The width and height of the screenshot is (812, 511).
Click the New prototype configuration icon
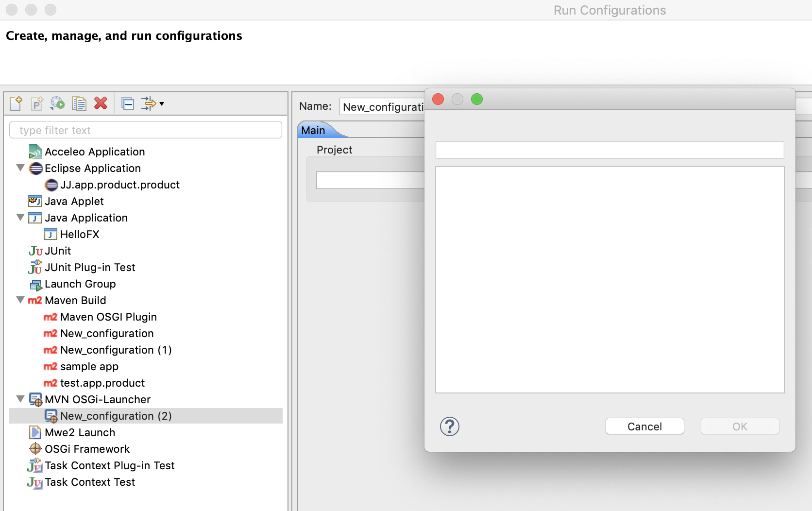37,103
